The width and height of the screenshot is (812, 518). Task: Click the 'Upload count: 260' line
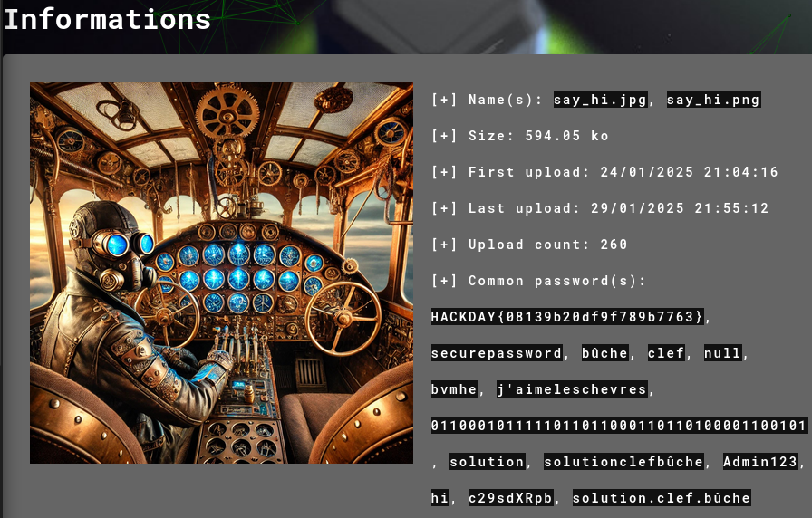[x=529, y=245]
